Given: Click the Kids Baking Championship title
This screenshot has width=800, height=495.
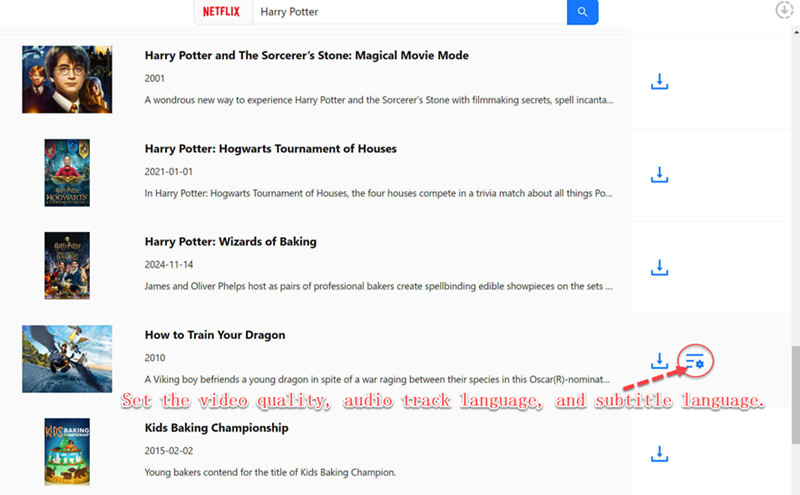Looking at the screenshot, I should 216,428.
